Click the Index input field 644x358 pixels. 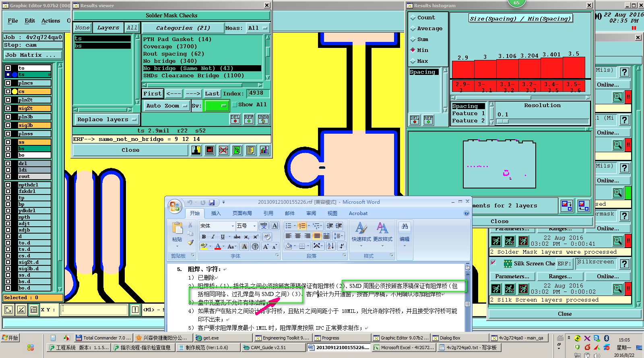258,93
